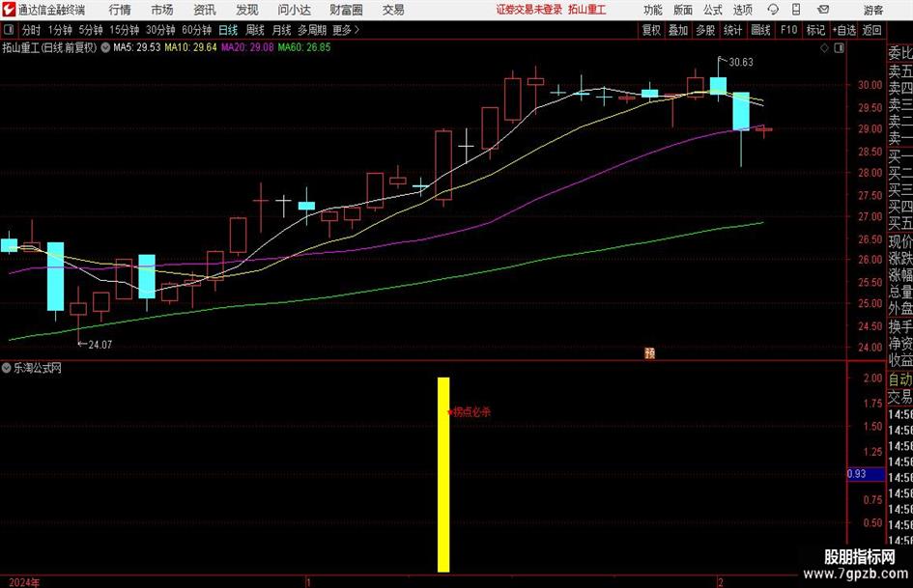Image resolution: width=913 pixels, height=588 pixels.
Task: Click the 标记 mark button
Action: (815, 30)
